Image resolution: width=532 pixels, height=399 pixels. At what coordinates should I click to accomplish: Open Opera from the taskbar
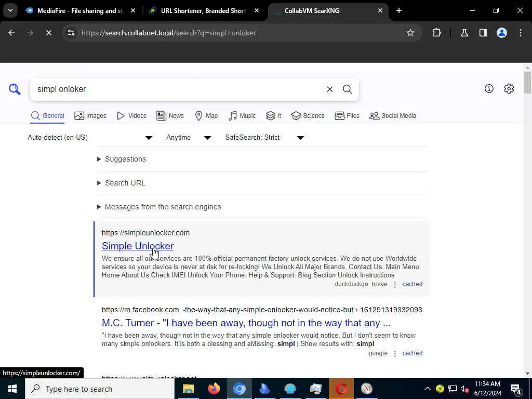coord(341,389)
